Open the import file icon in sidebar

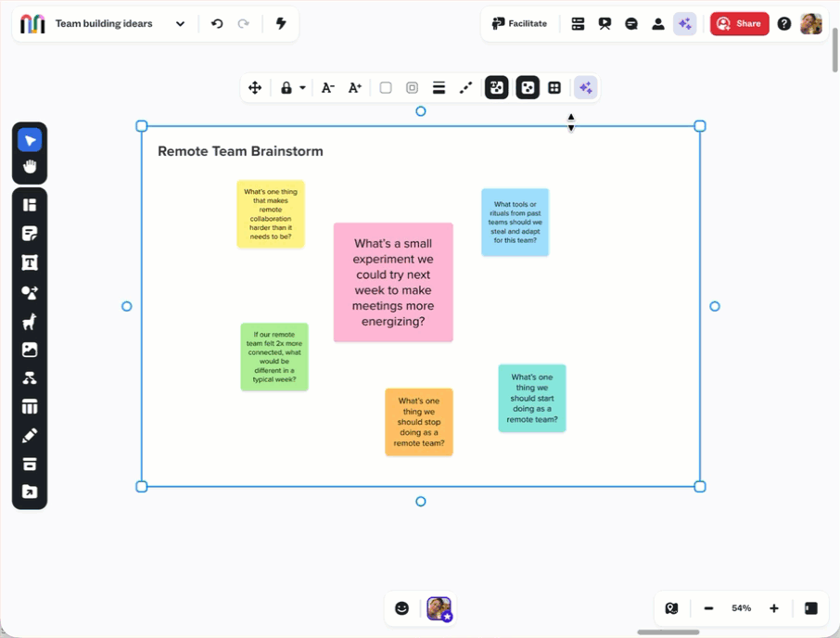(x=30, y=491)
